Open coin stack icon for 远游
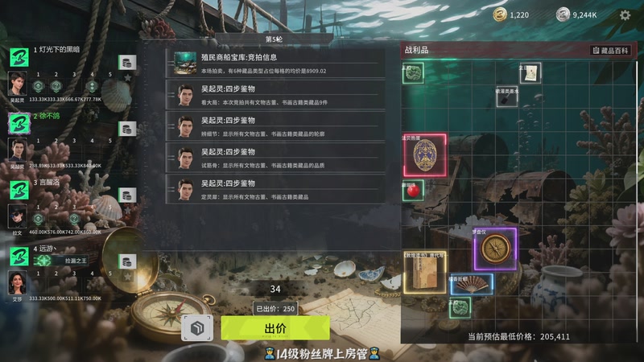 click(127, 261)
